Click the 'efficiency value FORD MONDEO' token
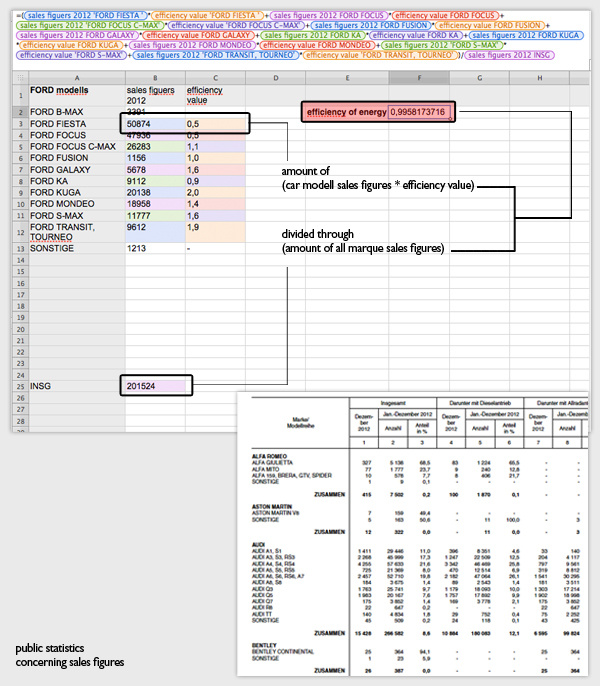The height and width of the screenshot is (686, 600). (317, 45)
